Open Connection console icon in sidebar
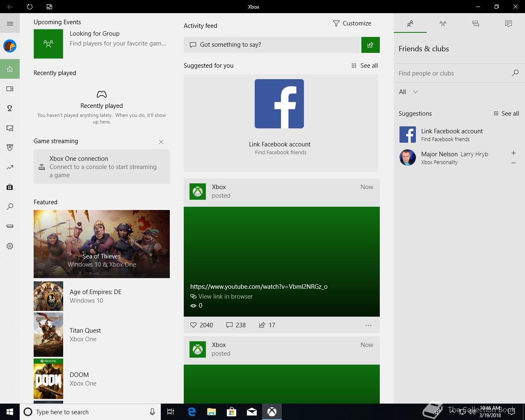Image resolution: width=525 pixels, height=420 pixels. [10, 226]
